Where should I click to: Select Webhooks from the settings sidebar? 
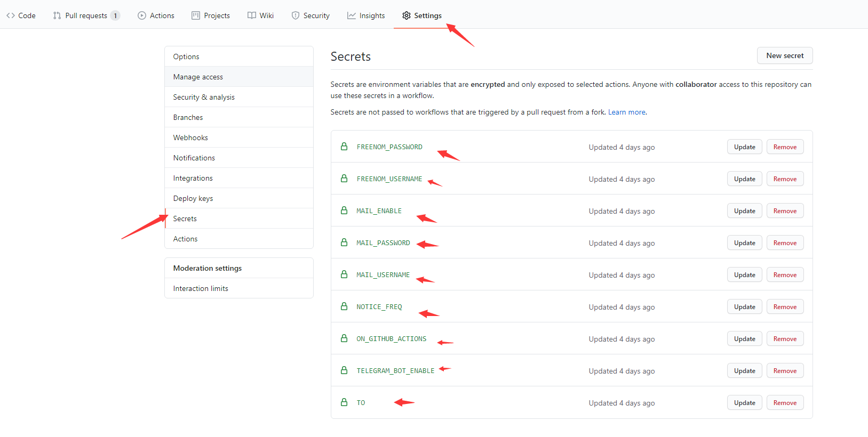[190, 137]
